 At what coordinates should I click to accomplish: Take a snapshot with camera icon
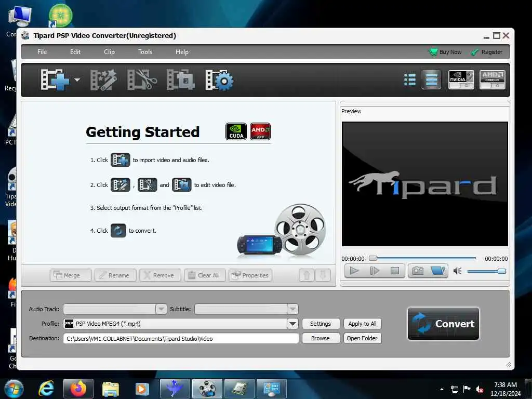click(418, 271)
